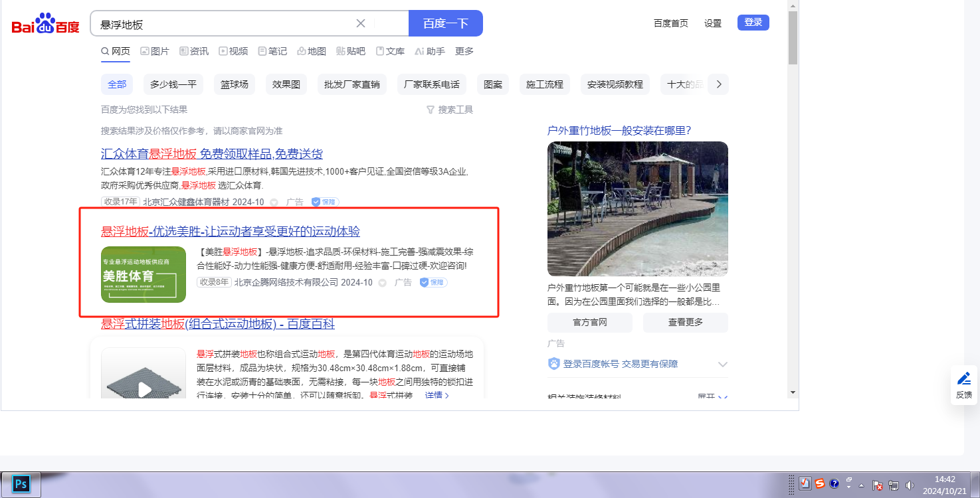Click the 查看更多 button
The width and height of the screenshot is (980, 498).
[686, 323]
